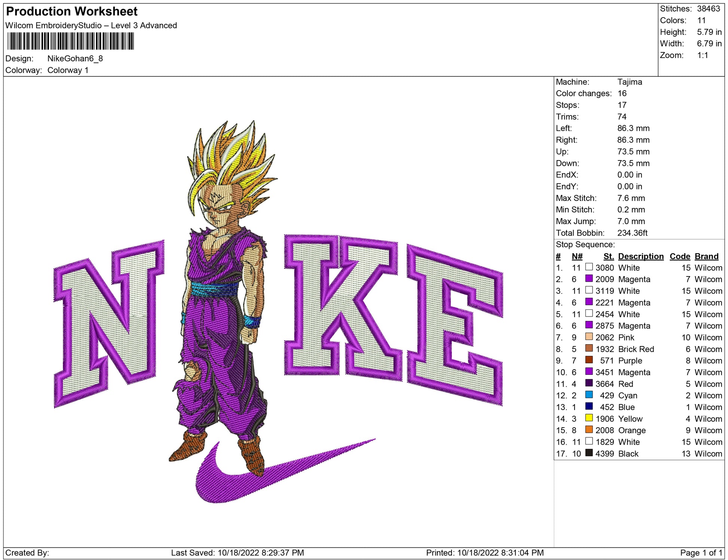728x560 pixels.
Task: Click the Black 4399 color swatch
Action: pos(589,453)
